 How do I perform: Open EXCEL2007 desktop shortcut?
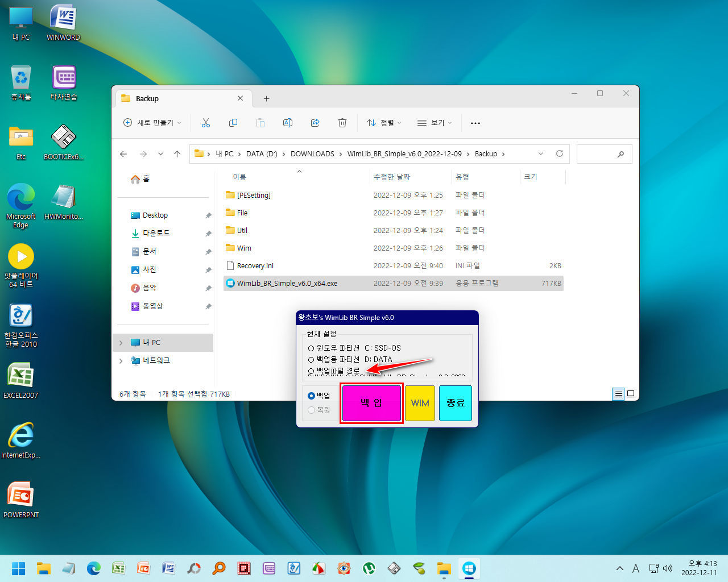(21, 381)
